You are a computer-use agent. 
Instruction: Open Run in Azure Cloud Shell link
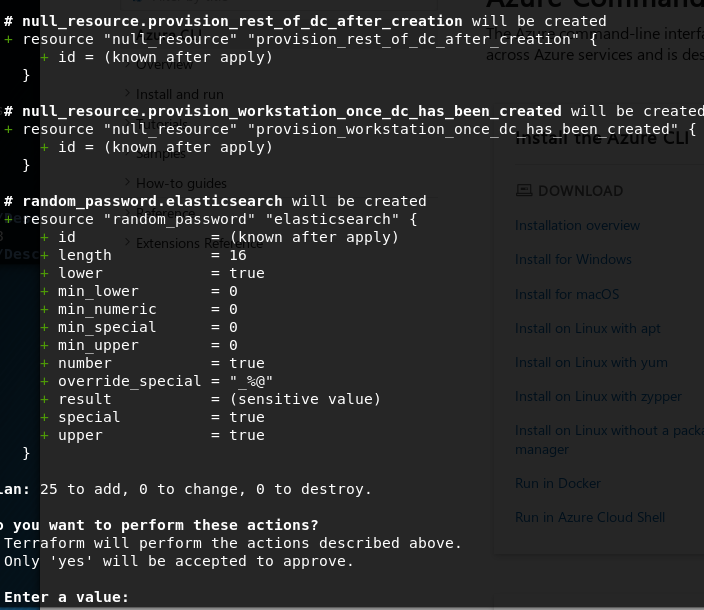(x=590, y=517)
